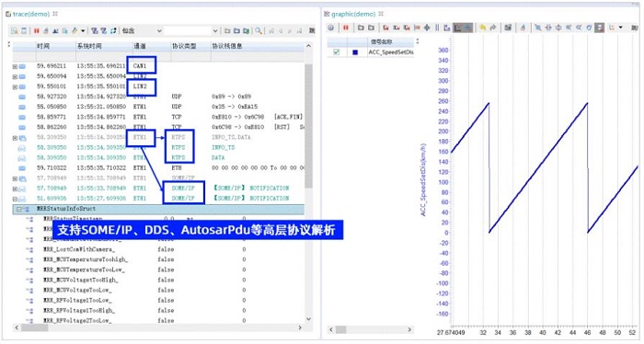The width and height of the screenshot is (644, 344).
Task: Click the gray redo arrow in graphic toolbar
Action: tap(493, 28)
